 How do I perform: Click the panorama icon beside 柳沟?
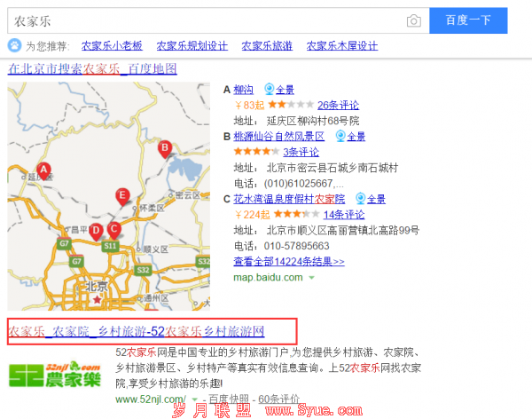click(x=269, y=89)
